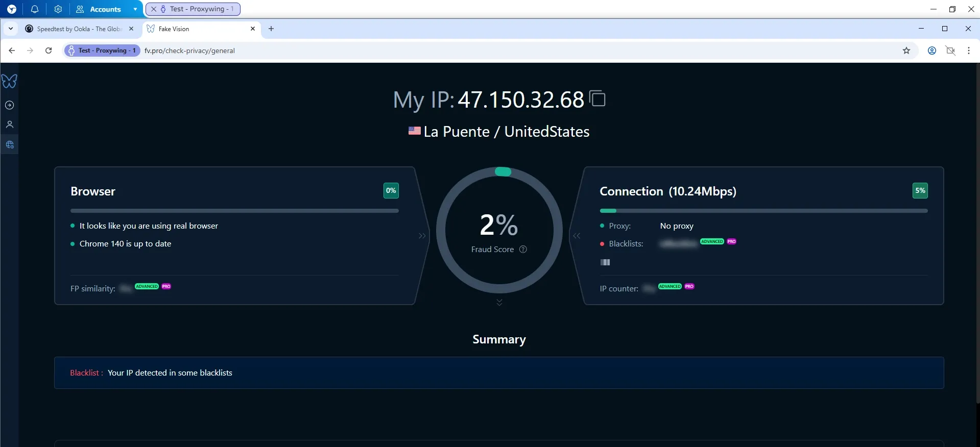Open the browser profile icon
Screen dimensions: 980x447
[931, 51]
